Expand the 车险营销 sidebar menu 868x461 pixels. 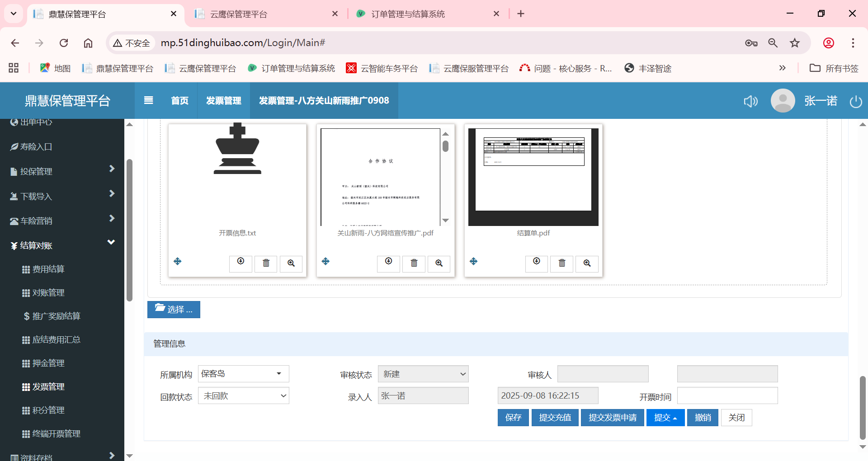click(62, 221)
